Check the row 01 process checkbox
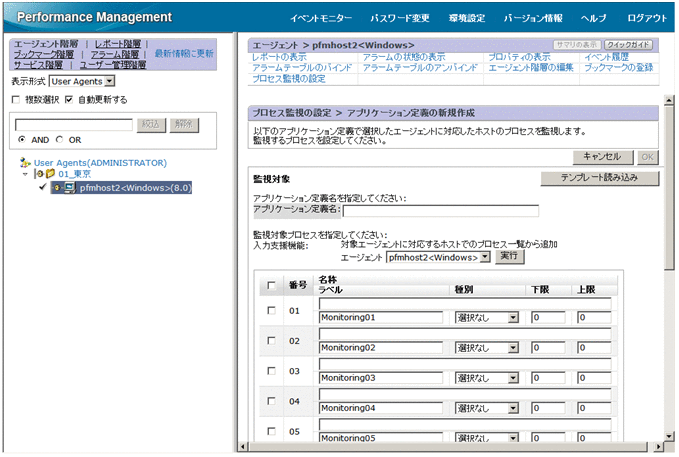679x457 pixels. pyautogui.click(x=273, y=311)
